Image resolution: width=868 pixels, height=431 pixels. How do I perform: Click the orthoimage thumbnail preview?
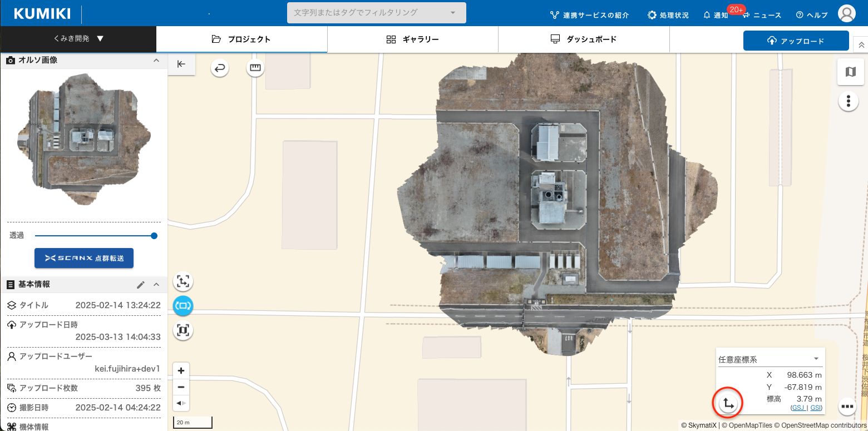pyautogui.click(x=83, y=139)
